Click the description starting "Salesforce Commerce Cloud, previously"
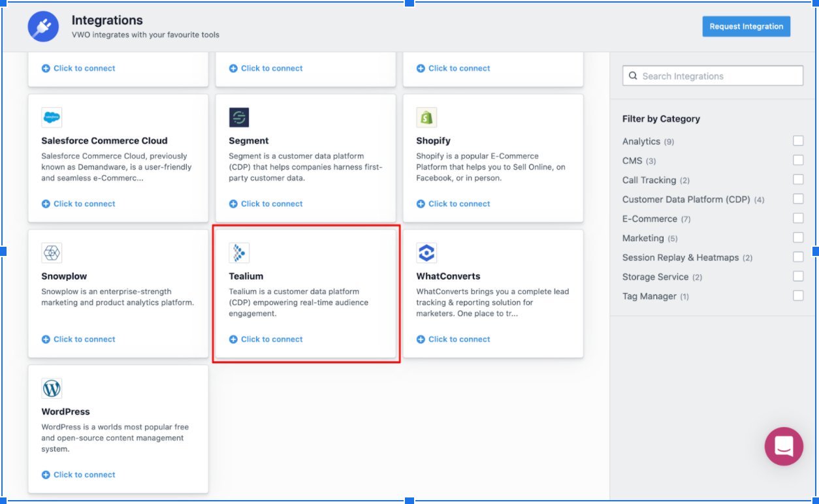Image resolution: width=819 pixels, height=504 pixels. 117,167
